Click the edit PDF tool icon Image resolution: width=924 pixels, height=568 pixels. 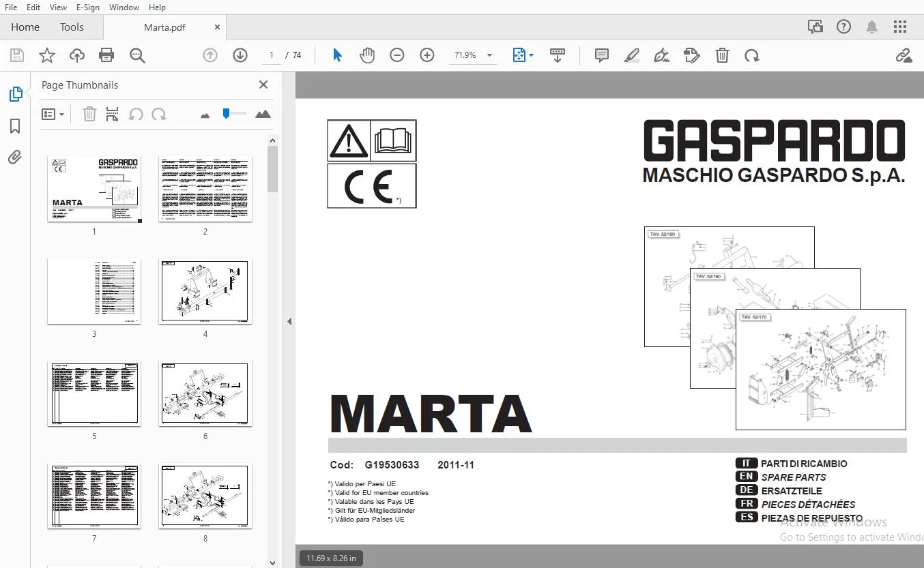692,55
